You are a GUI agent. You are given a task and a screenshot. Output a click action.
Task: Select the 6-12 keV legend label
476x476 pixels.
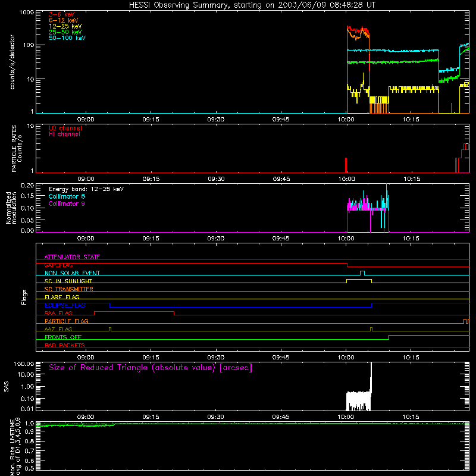[64, 20]
